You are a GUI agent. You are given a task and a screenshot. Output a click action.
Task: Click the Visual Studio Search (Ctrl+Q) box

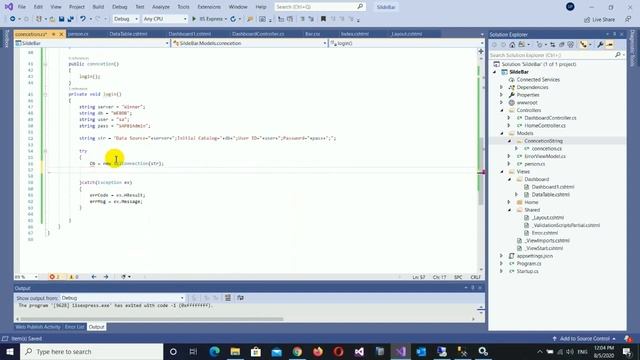319,7
